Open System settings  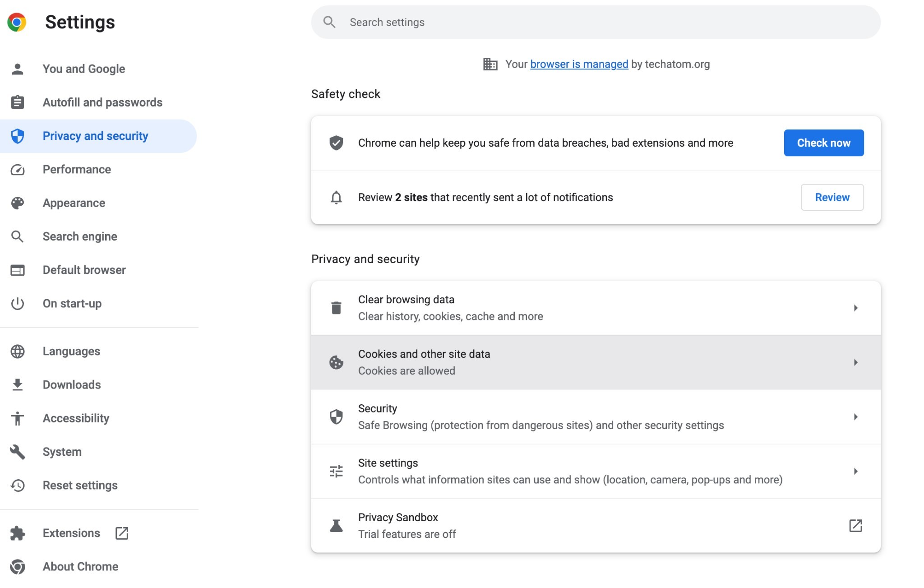[98, 452]
